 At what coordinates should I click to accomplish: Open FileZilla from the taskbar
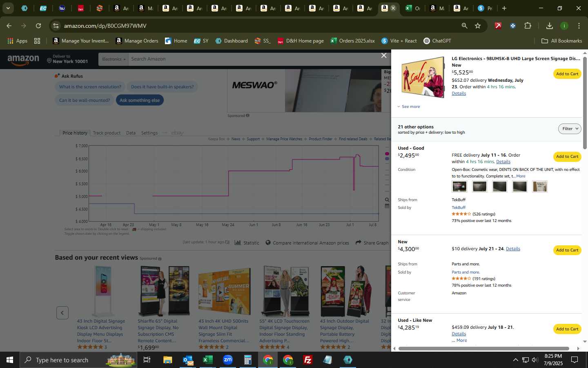click(308, 360)
